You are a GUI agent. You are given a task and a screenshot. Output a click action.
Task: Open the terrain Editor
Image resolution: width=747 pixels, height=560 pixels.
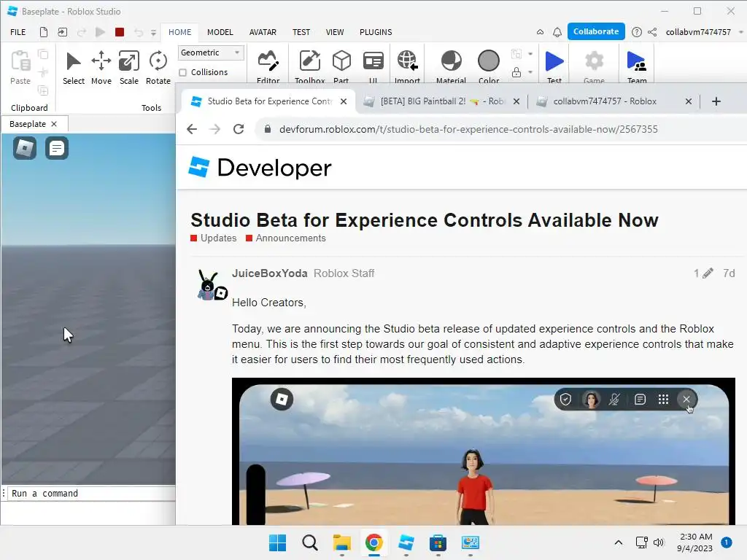point(268,66)
